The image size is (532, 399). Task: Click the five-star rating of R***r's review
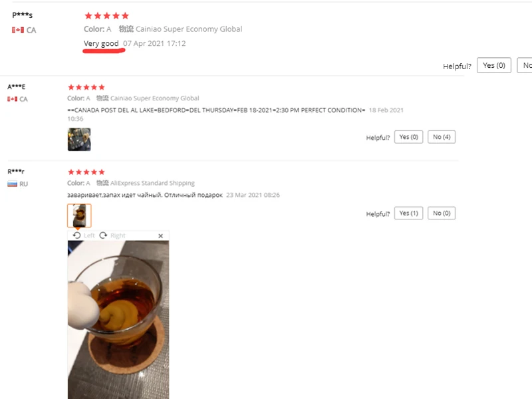(86, 172)
